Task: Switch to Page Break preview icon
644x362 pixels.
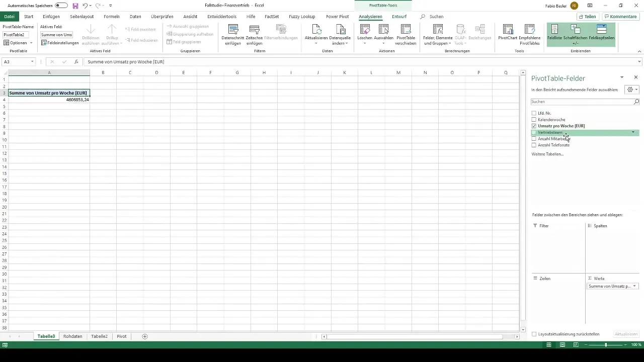Action: click(576, 345)
